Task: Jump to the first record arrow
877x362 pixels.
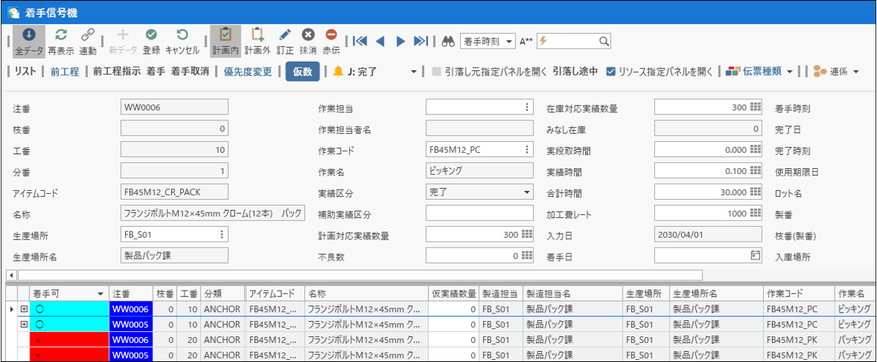Action: tap(360, 41)
